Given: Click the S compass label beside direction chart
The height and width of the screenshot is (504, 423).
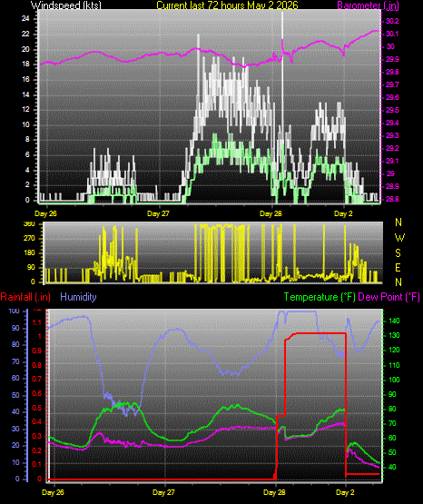Looking at the screenshot, I should coord(398,253).
